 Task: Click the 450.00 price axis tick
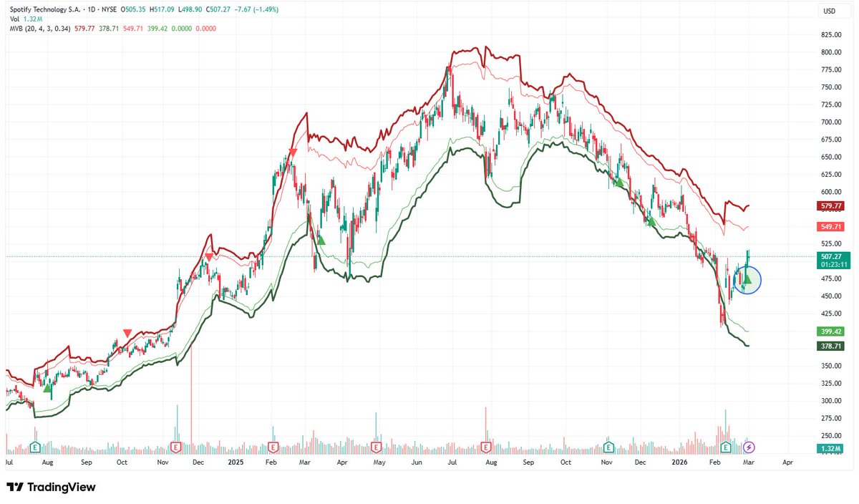(830, 296)
